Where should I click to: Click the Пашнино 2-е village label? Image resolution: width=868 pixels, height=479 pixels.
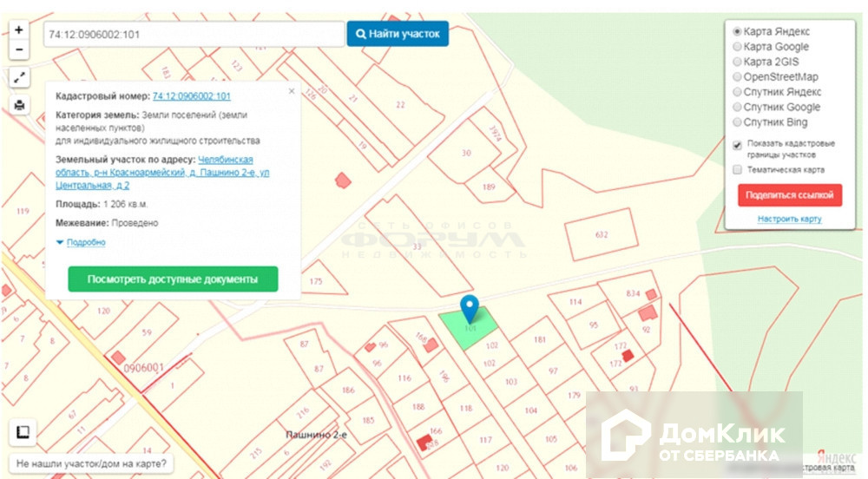316,435
